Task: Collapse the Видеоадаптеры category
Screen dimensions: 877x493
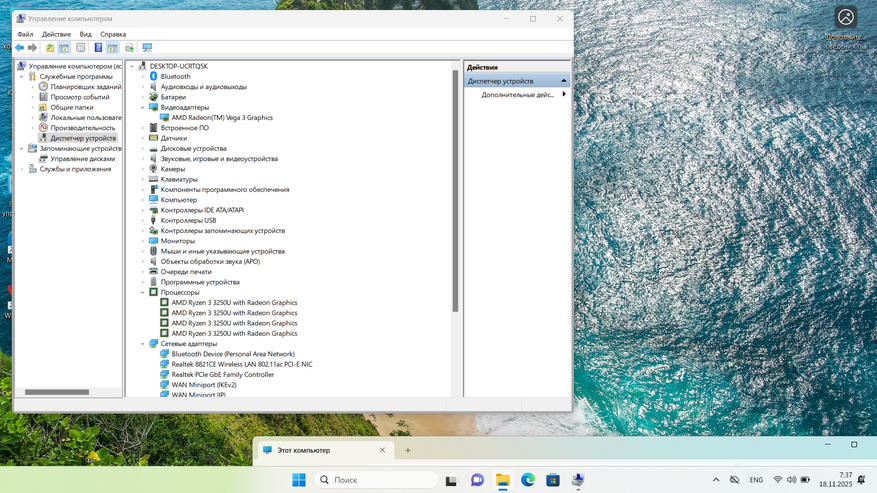Action: (143, 107)
